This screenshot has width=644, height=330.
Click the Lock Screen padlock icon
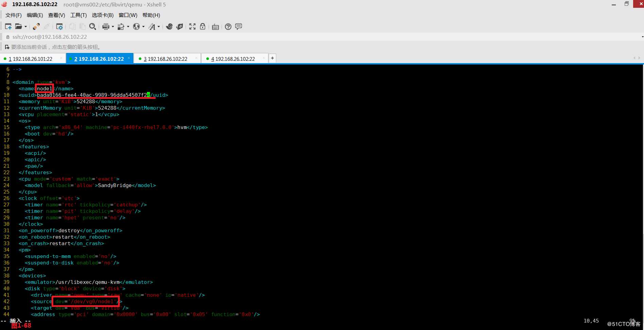[203, 26]
